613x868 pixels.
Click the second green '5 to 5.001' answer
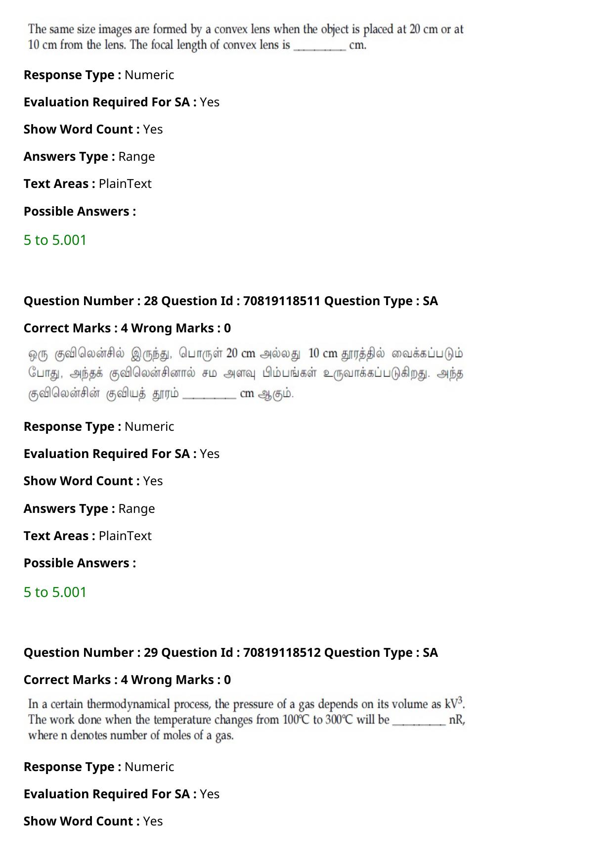pos(55,592)
